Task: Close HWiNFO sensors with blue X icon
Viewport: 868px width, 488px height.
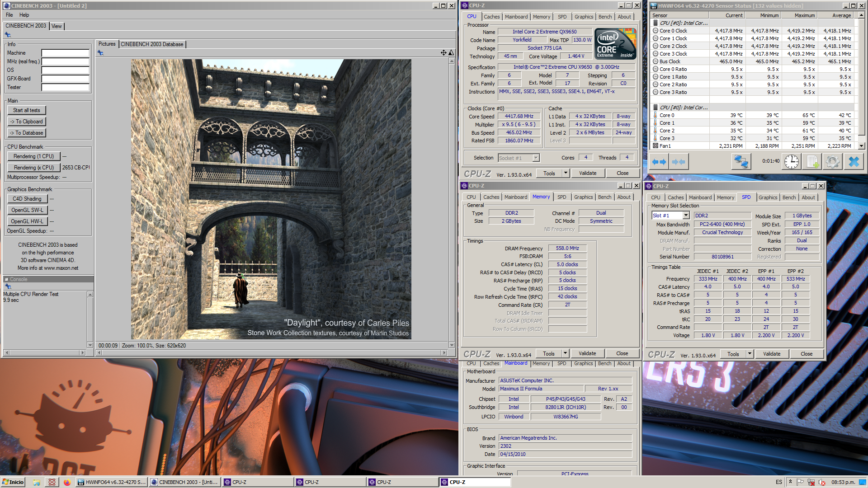Action: (x=854, y=162)
